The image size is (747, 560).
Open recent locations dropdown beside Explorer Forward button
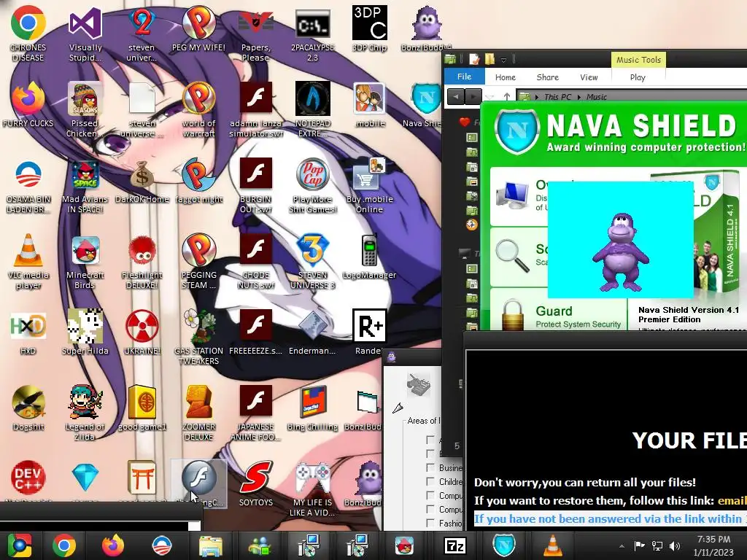[x=489, y=97]
